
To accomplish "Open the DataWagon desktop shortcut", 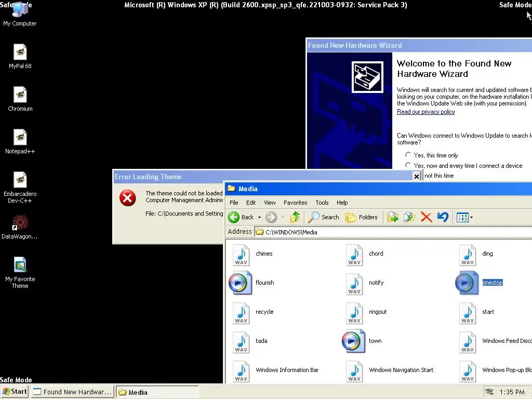I will pos(20,227).
